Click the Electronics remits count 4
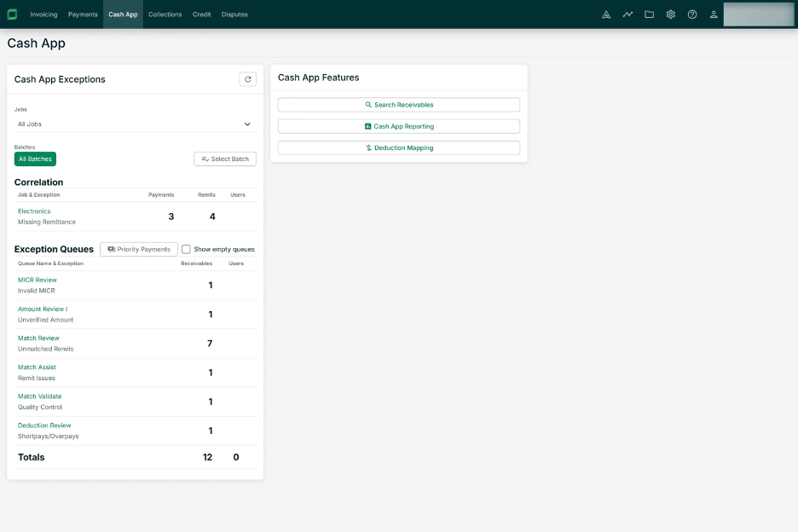The width and height of the screenshot is (798, 532). 212,217
